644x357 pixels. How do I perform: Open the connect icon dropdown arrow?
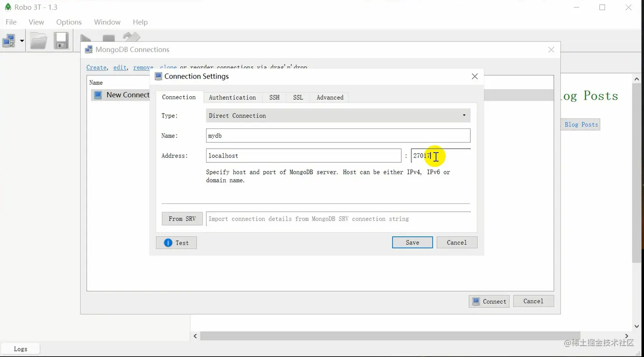[x=22, y=41]
